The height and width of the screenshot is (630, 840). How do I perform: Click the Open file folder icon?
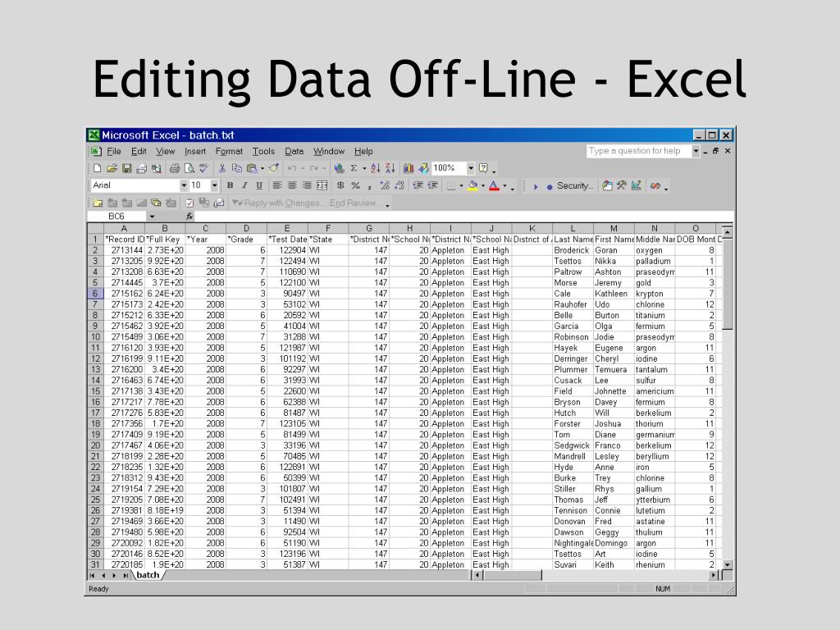click(x=112, y=169)
